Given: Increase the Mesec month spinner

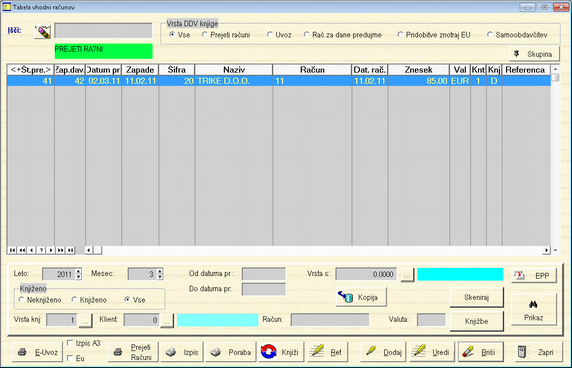Looking at the screenshot, I should [160, 271].
